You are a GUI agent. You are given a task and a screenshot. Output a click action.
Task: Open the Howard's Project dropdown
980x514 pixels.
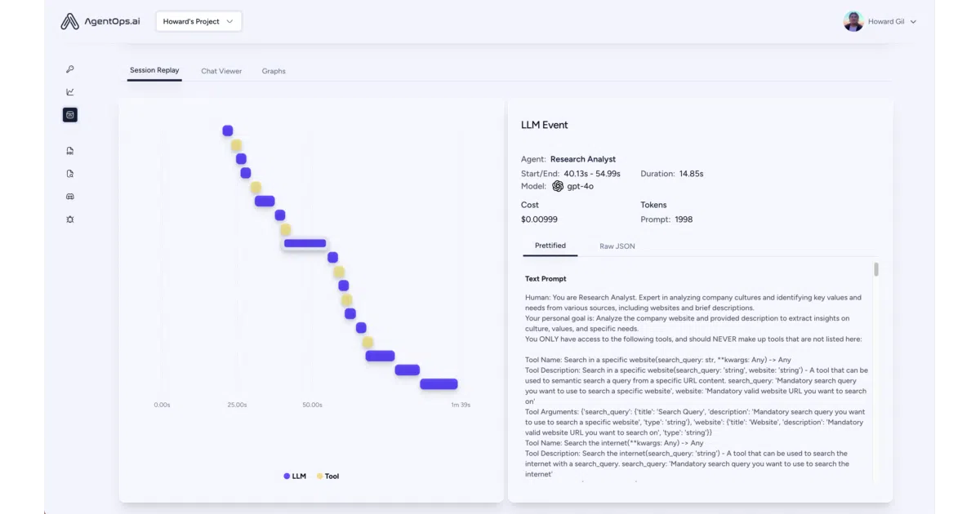coord(198,21)
